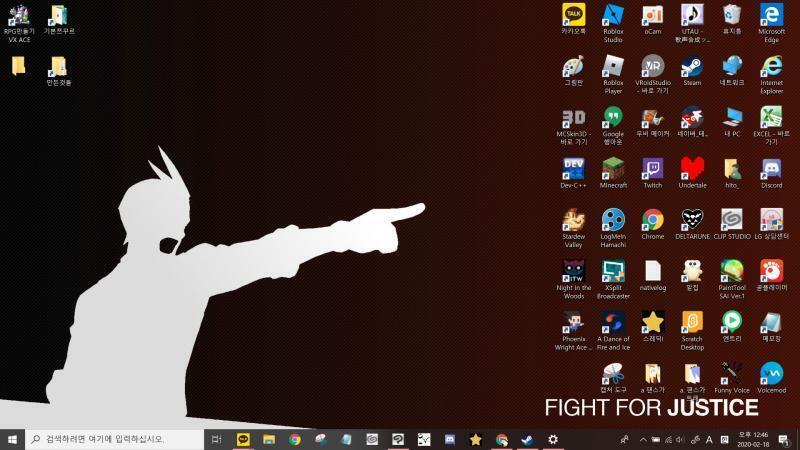Select the Roblox Player desktop shortcut
Image resolution: width=800 pixels, height=450 pixels.
(x=613, y=74)
